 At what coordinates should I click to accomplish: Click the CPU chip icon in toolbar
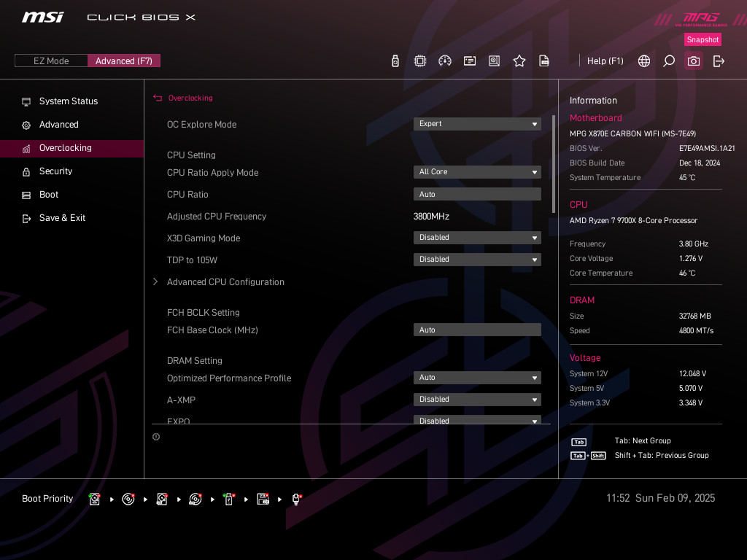pos(420,61)
